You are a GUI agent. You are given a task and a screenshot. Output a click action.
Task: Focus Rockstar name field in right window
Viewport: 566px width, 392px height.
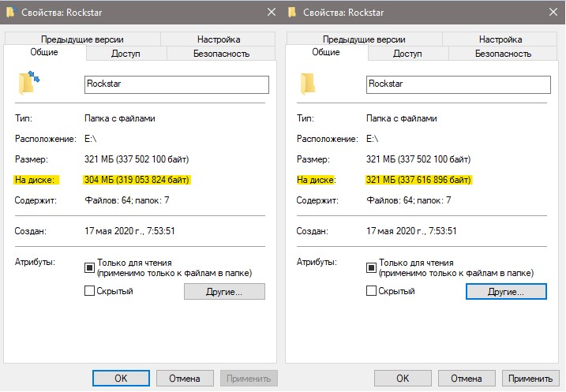pos(459,84)
